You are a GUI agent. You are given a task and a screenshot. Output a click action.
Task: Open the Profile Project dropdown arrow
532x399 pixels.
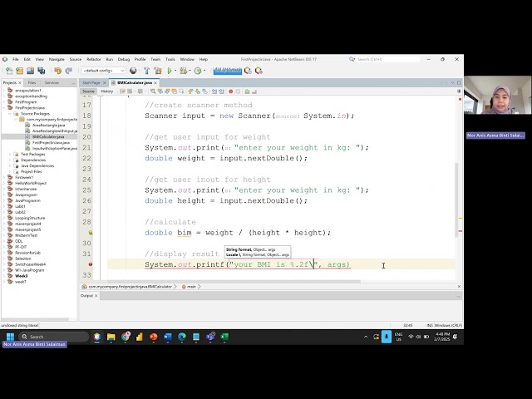204,71
